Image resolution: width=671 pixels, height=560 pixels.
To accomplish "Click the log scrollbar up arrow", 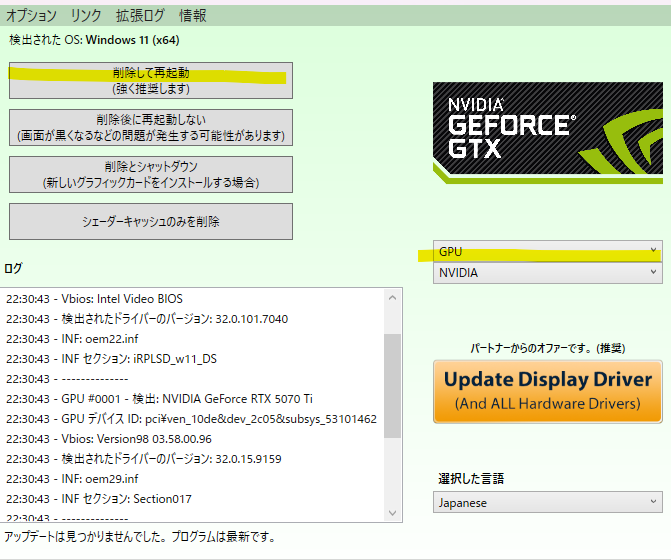I will [392, 297].
